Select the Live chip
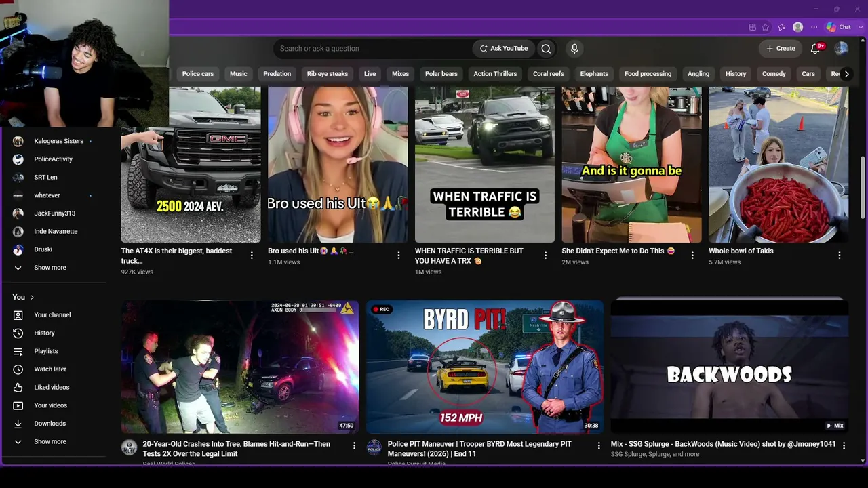The width and height of the screenshot is (868, 488). pyautogui.click(x=370, y=74)
